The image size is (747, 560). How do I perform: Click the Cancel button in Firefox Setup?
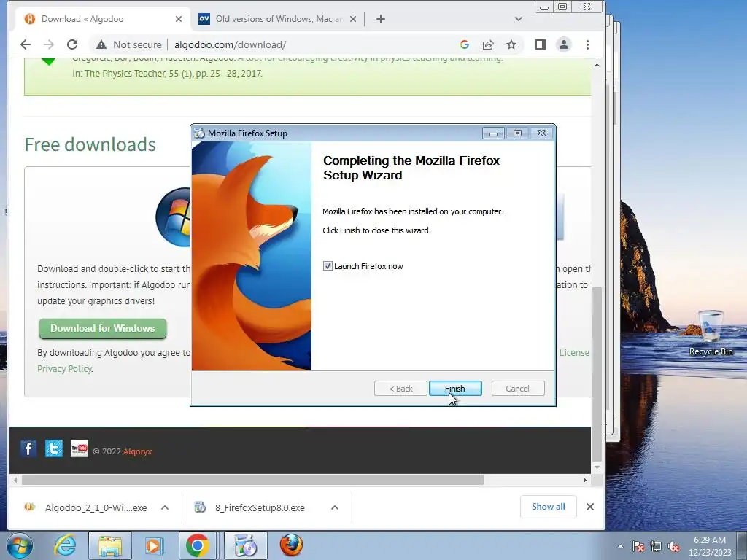point(517,389)
